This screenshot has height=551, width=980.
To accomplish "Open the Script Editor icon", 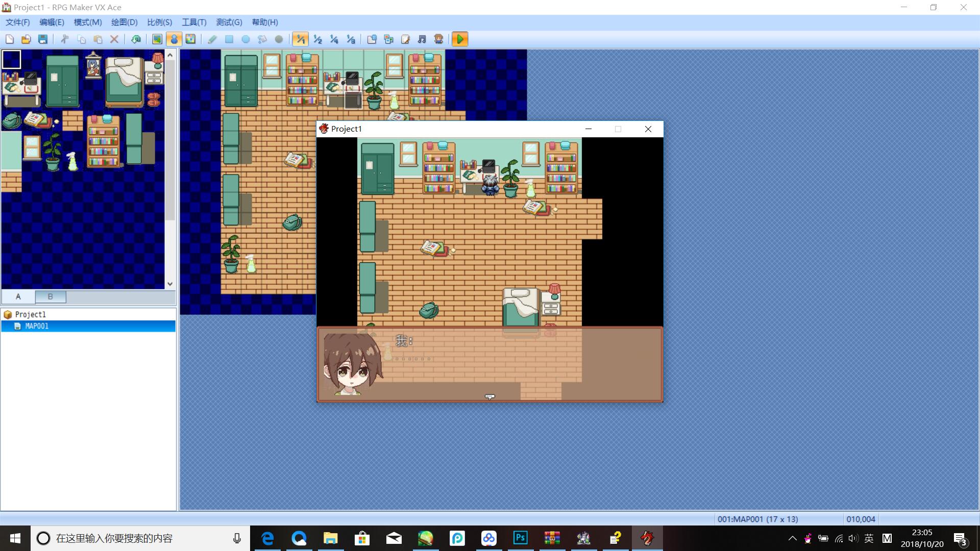I will [405, 39].
